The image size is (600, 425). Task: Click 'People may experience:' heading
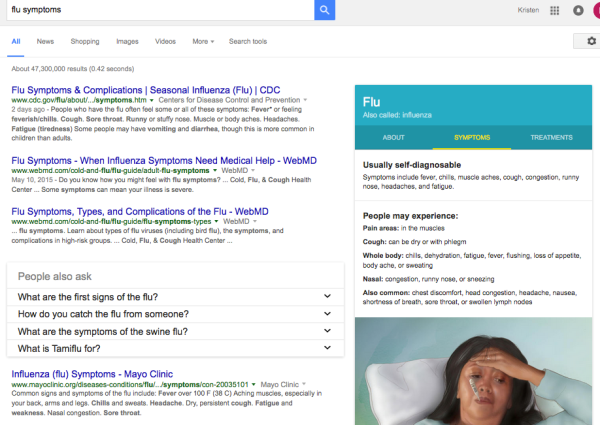[x=410, y=216]
